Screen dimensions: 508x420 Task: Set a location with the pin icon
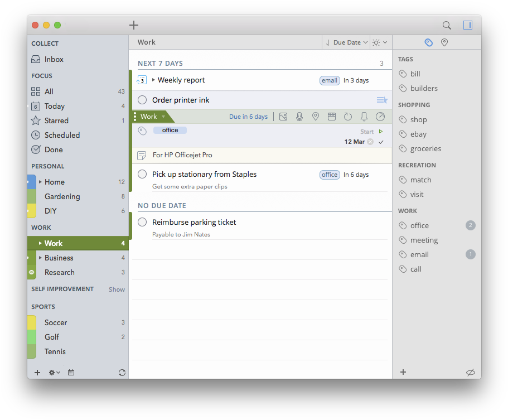coord(316,117)
